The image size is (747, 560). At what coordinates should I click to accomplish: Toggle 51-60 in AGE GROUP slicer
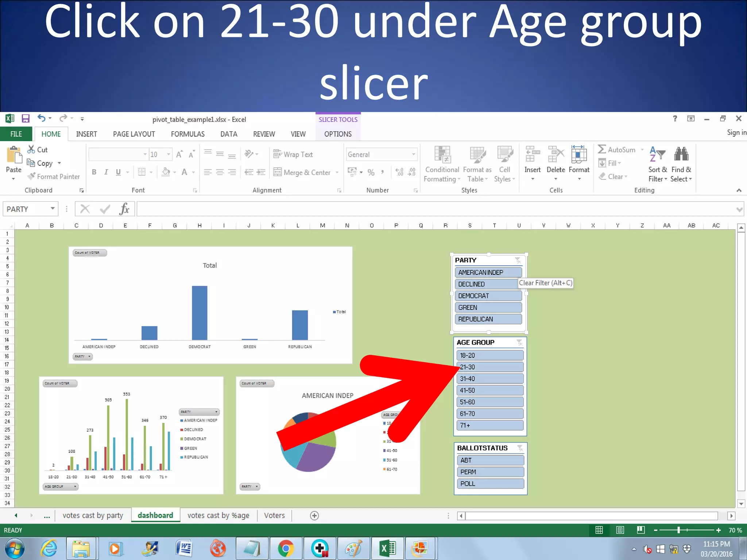tap(490, 402)
